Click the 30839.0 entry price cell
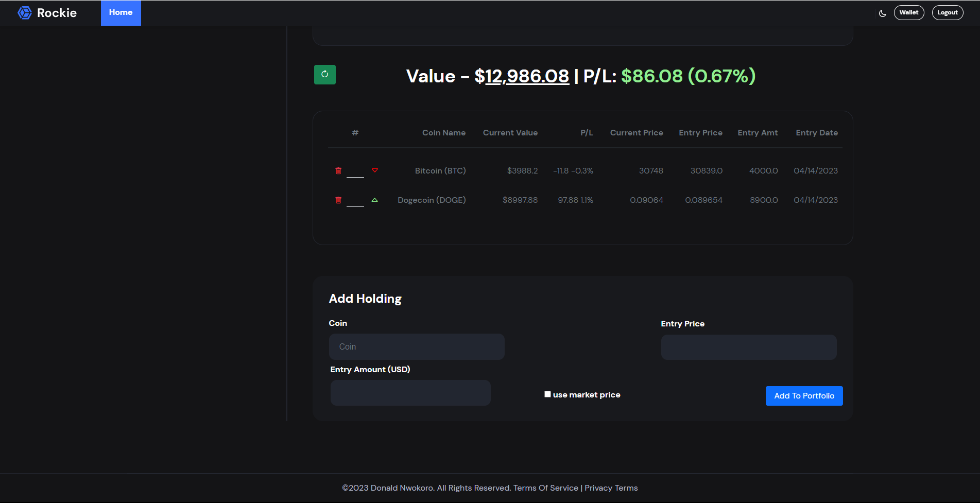 click(x=707, y=171)
